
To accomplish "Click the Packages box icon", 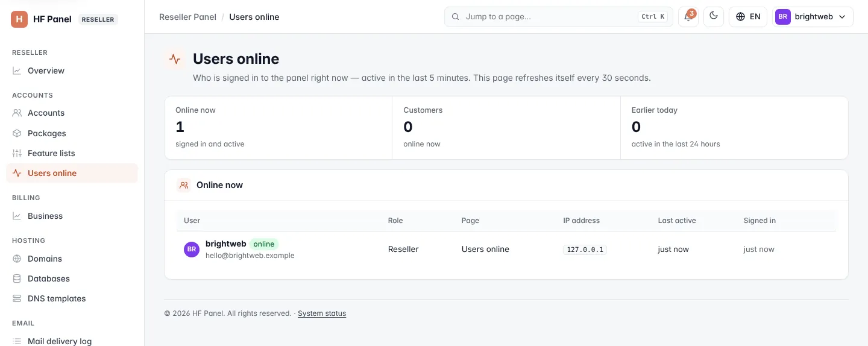I will click(x=17, y=133).
